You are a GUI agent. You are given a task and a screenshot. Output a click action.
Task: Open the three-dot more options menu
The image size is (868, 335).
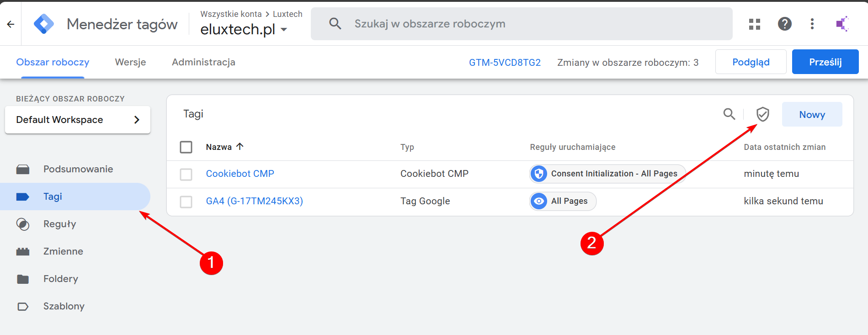click(x=812, y=24)
